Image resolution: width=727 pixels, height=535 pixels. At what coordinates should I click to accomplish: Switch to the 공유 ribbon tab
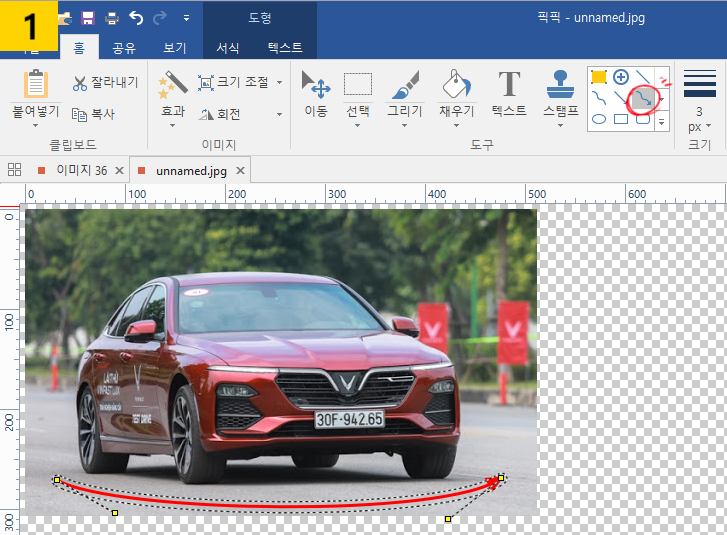[124, 48]
